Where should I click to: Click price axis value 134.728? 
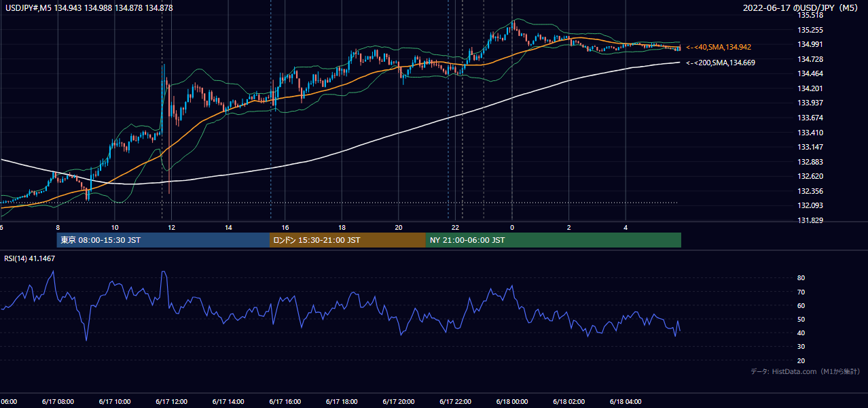pyautogui.click(x=811, y=59)
